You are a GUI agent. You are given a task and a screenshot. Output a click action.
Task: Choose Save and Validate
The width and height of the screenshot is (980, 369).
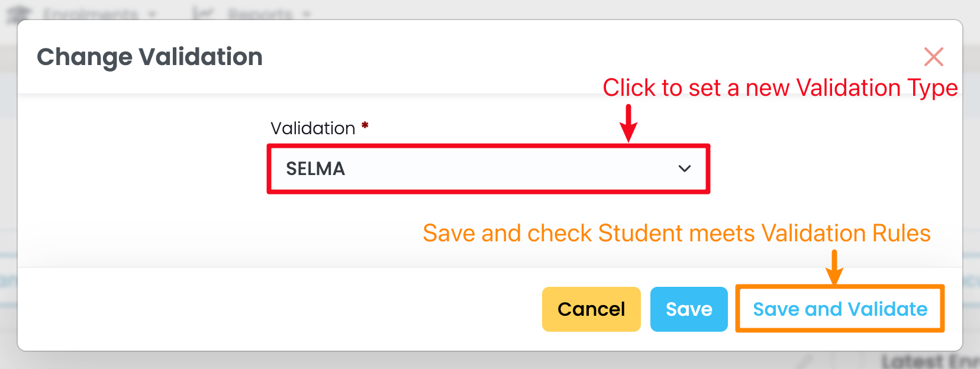(x=839, y=309)
